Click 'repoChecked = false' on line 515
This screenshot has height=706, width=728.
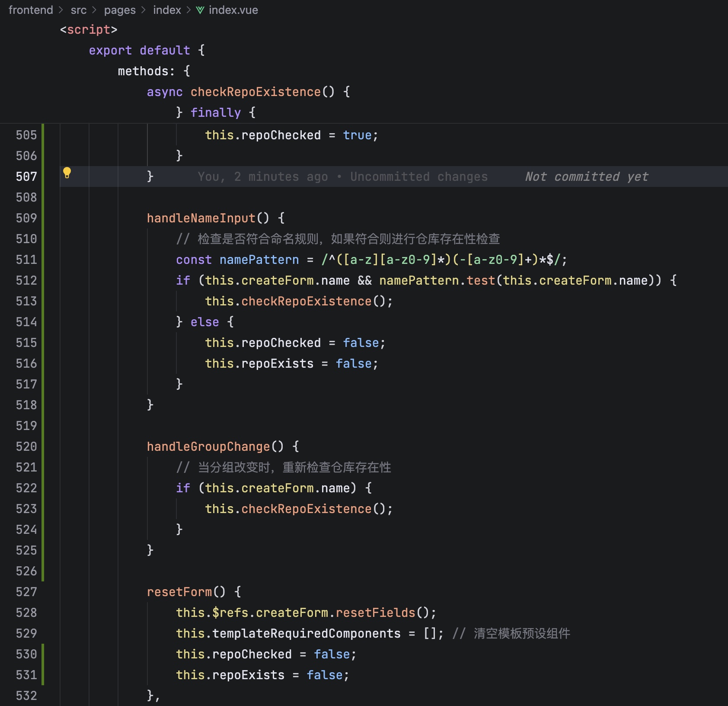310,343
